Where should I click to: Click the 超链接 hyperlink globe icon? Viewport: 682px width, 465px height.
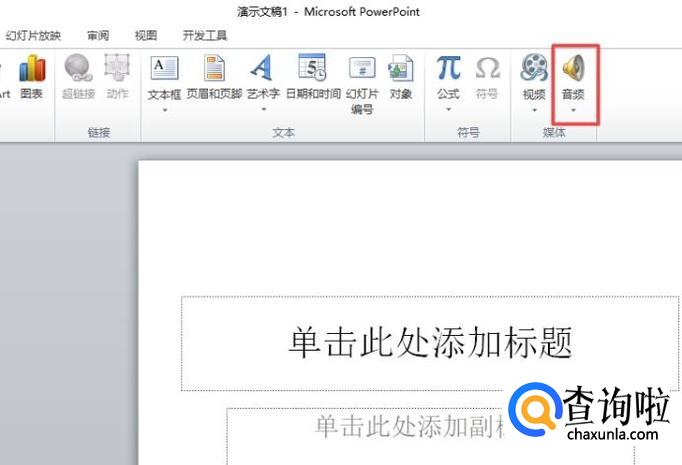coord(78,67)
